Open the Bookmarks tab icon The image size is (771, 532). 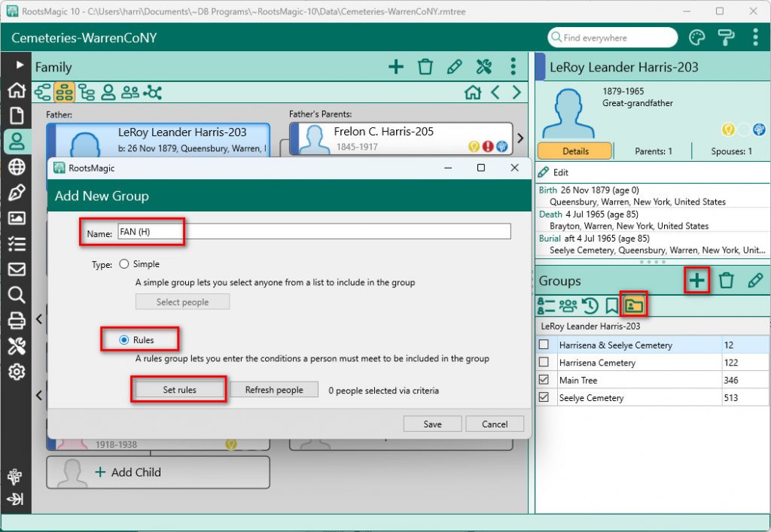pyautogui.click(x=611, y=306)
